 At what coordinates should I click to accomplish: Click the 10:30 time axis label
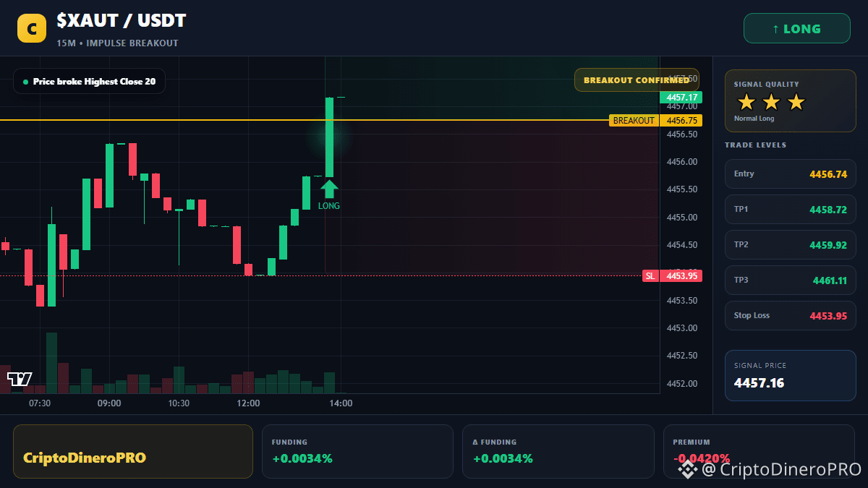click(x=178, y=403)
